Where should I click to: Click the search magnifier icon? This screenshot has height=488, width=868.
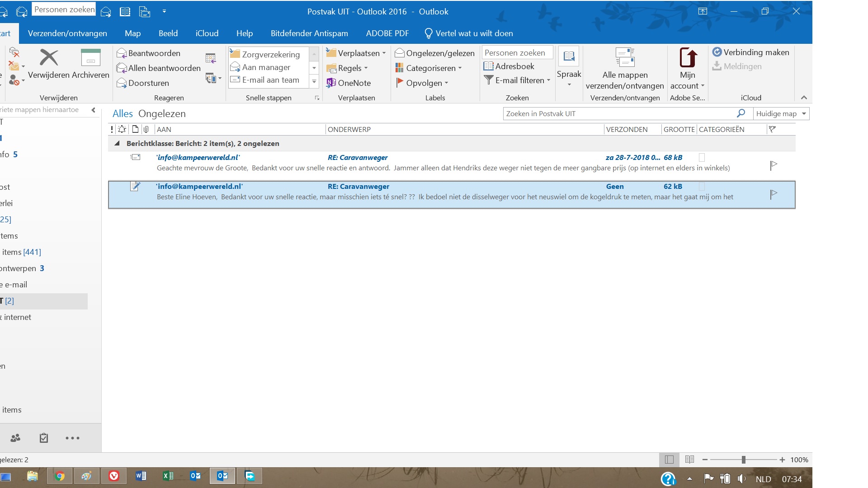(x=741, y=113)
